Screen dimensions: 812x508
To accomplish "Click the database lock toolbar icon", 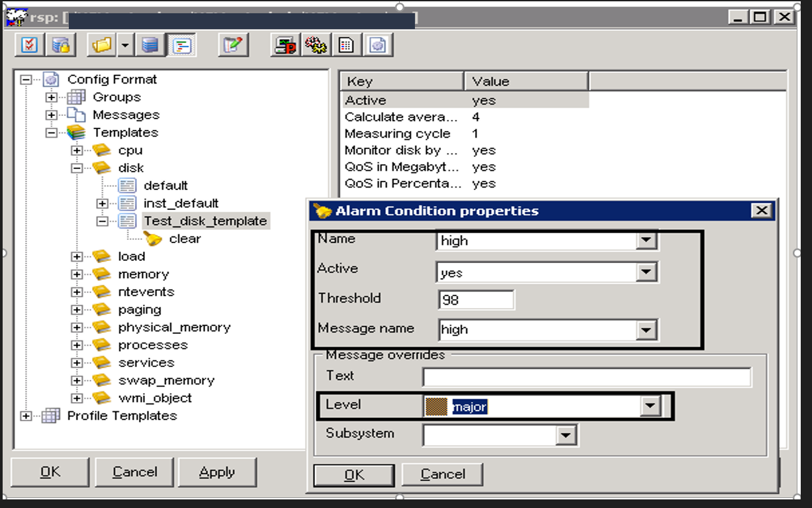I will click(x=61, y=45).
